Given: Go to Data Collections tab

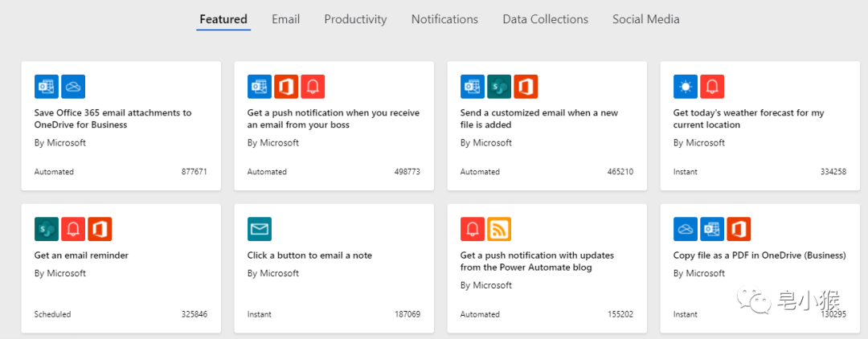Looking at the screenshot, I should 545,19.
